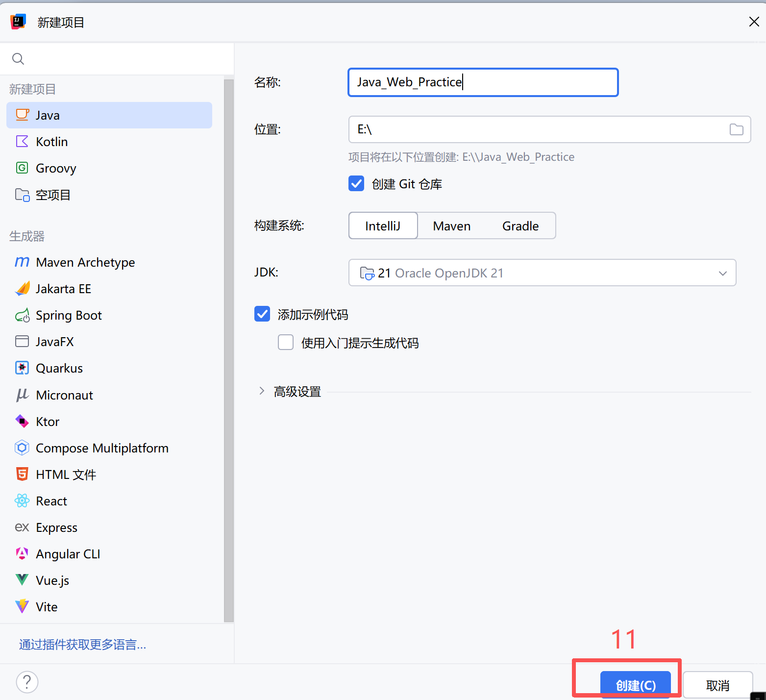Click the Spring Boot leaf icon
This screenshot has height=700, width=766.
tap(22, 315)
